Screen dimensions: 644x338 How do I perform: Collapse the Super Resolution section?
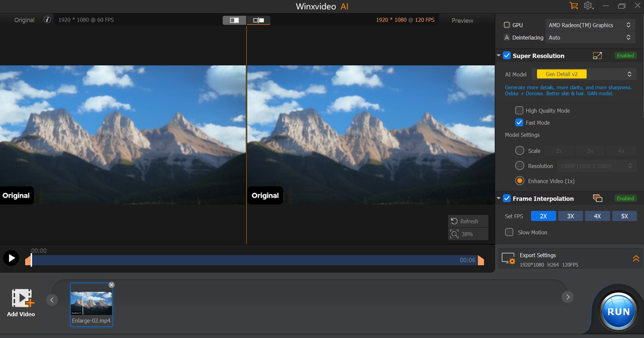(x=498, y=55)
